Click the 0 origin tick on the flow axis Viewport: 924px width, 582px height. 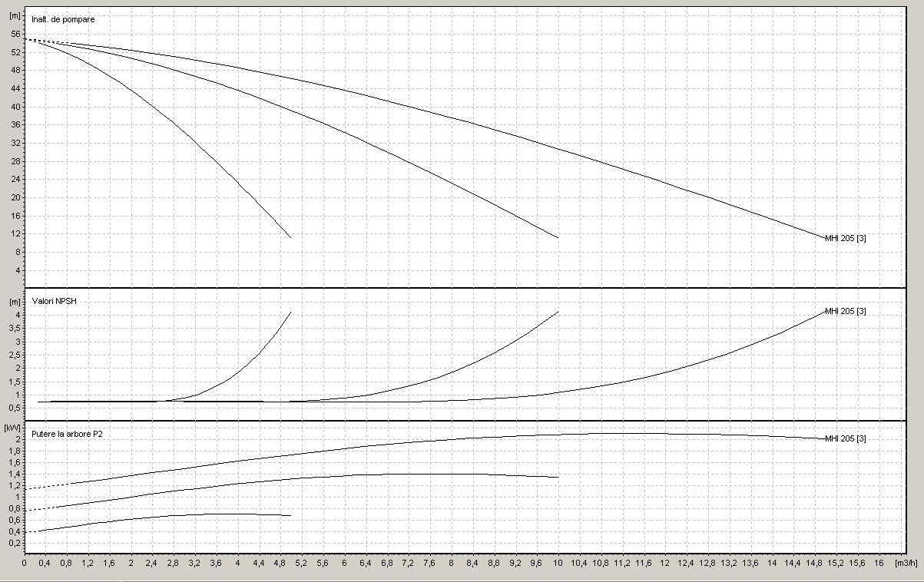coord(24,564)
